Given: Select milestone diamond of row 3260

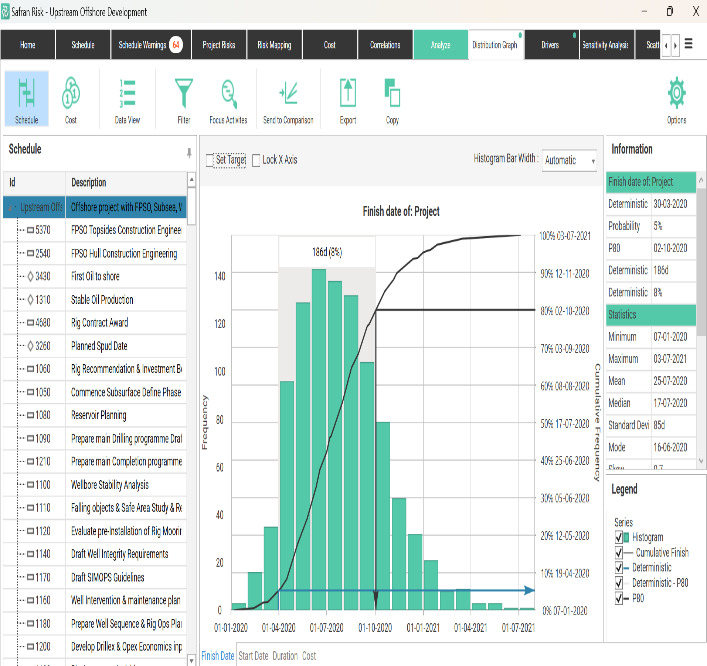Looking at the screenshot, I should coord(31,346).
